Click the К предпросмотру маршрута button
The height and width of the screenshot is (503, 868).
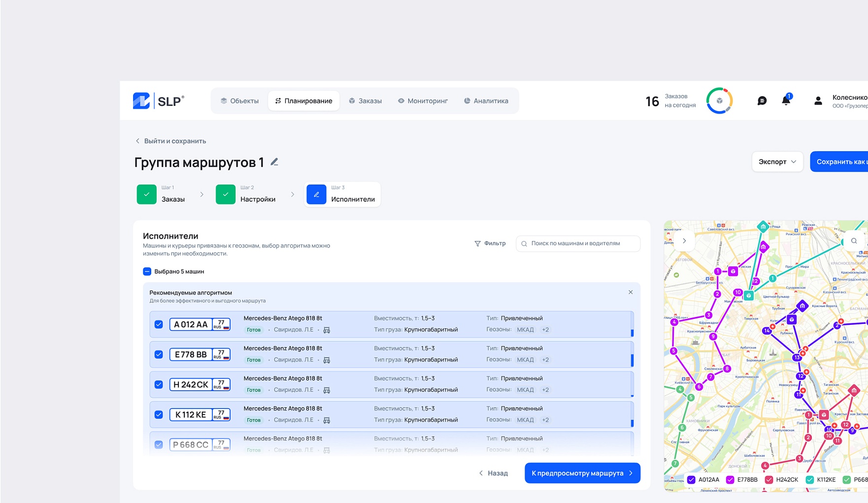coord(582,473)
